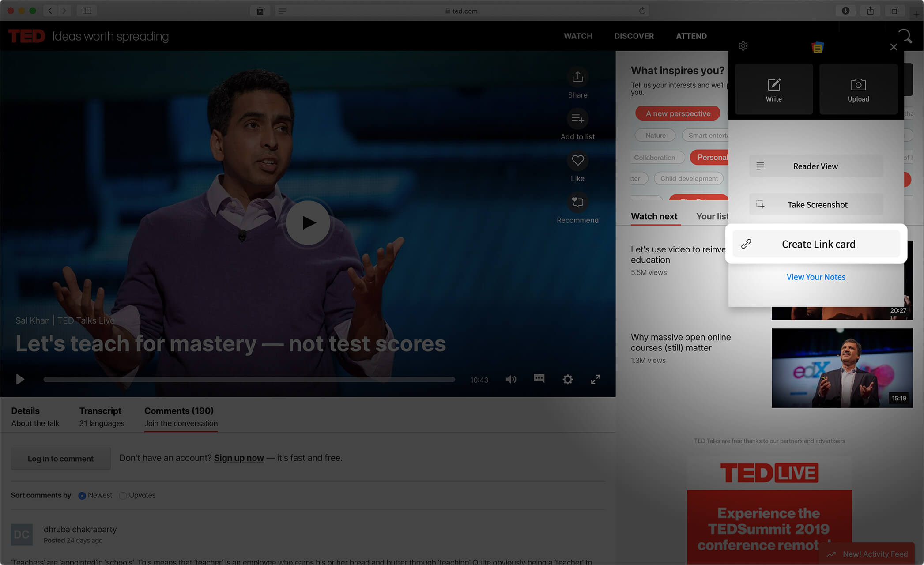Open Reader View option
Viewport: 924px width, 565px height.
coord(816,166)
